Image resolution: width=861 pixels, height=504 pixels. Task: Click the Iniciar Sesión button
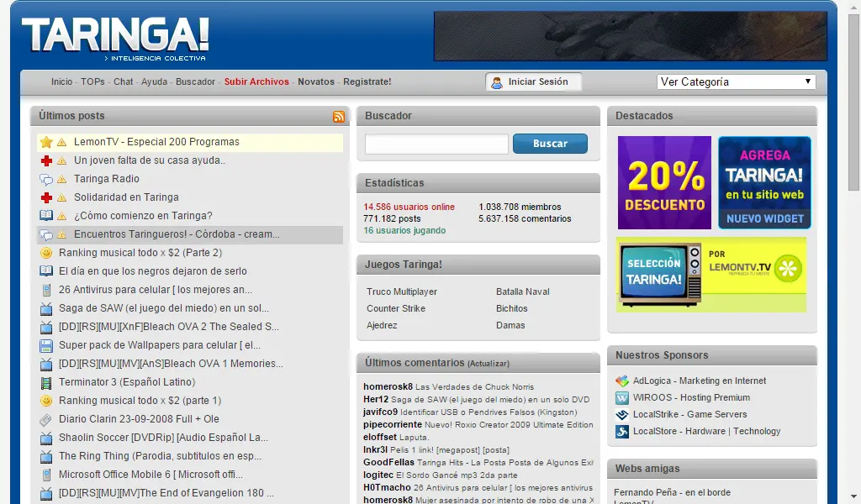(x=534, y=82)
